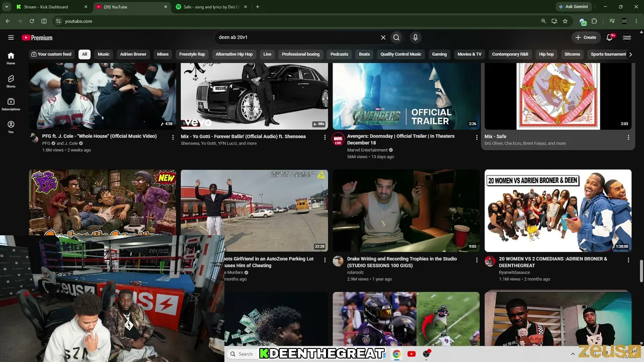Image resolution: width=644 pixels, height=362 pixels.
Task: Open options for Avengers: Doomsday trailer
Action: pos(477,137)
